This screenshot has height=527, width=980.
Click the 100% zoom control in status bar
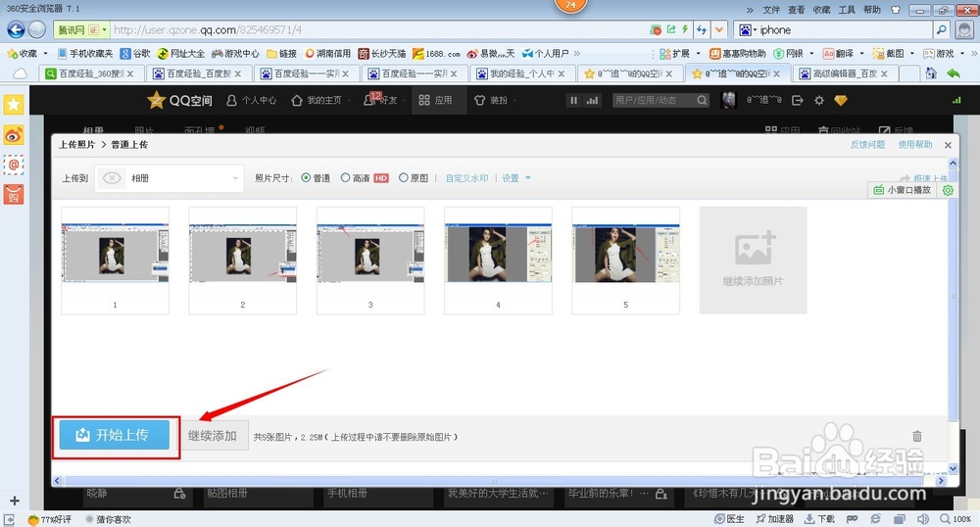coord(956,519)
